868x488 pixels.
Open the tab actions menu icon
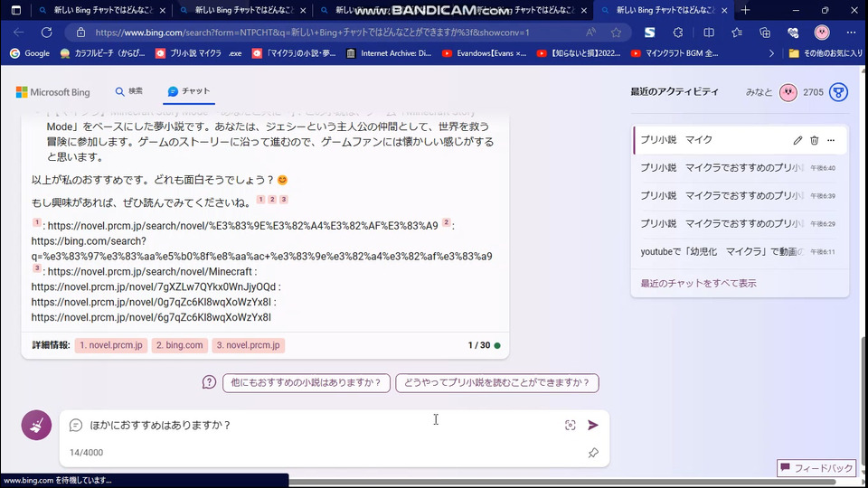(x=16, y=10)
